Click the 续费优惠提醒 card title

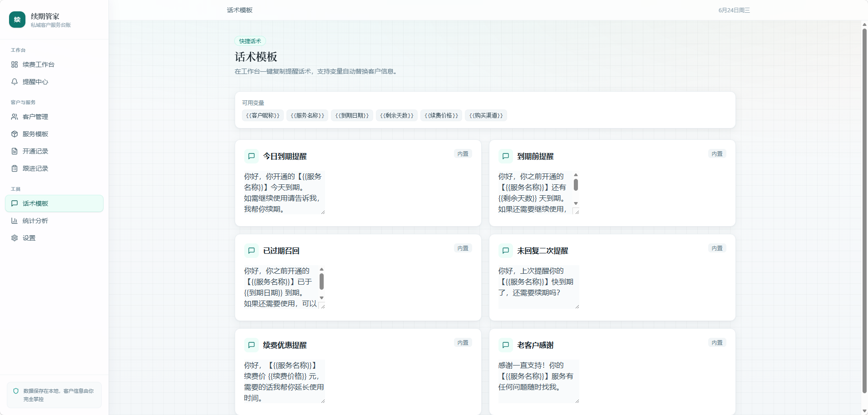pyautogui.click(x=285, y=345)
